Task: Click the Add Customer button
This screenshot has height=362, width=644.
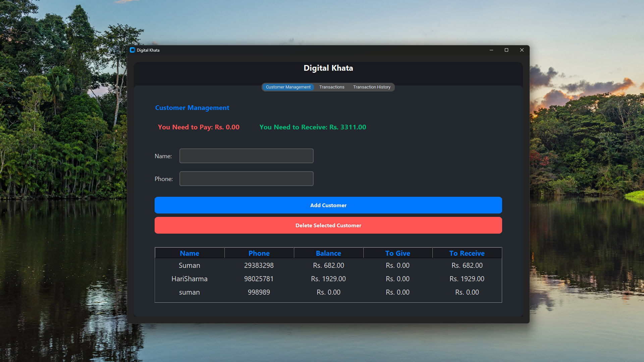Action: pos(328,205)
